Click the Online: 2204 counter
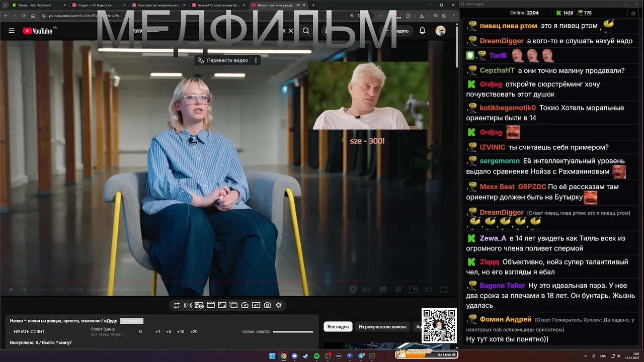This screenshot has width=644, height=362. pos(524,13)
